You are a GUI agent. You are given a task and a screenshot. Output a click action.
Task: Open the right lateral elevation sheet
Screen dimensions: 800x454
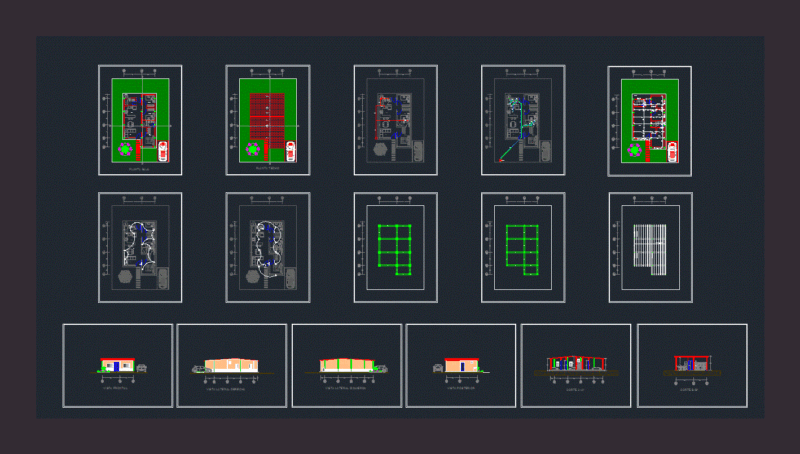[232, 366]
